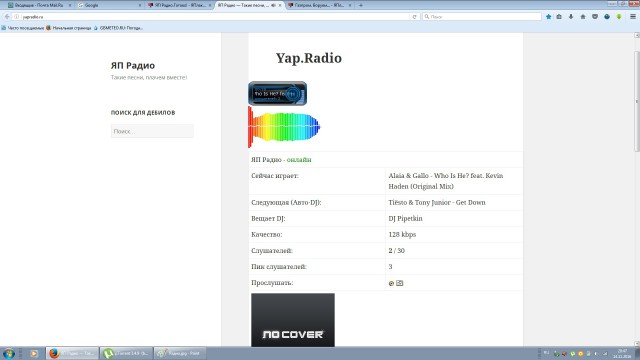Click the green download arrow extension icon
The image size is (640, 360).
pyautogui.click(x=619, y=17)
